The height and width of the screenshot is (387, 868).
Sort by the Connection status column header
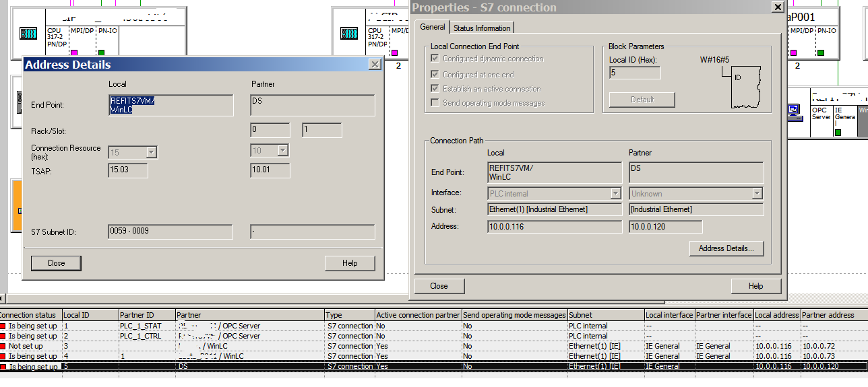(x=30, y=315)
